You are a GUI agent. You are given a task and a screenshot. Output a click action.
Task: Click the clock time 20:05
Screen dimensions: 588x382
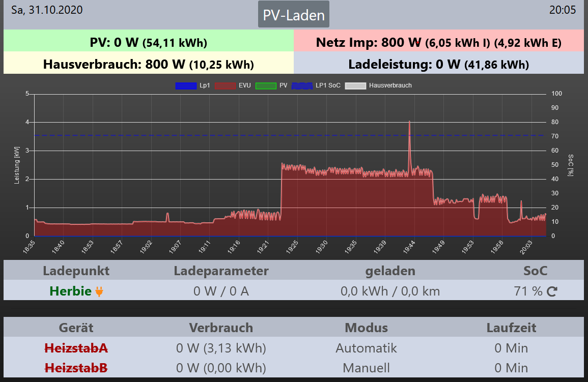tap(563, 10)
